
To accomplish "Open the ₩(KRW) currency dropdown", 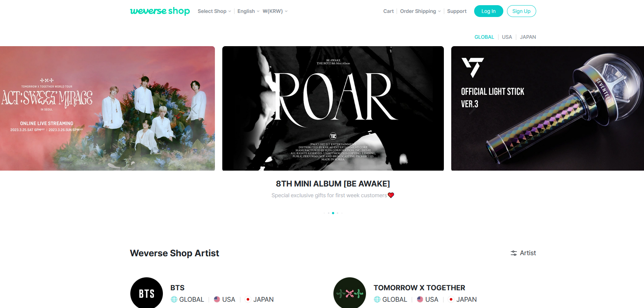I will coord(275,11).
